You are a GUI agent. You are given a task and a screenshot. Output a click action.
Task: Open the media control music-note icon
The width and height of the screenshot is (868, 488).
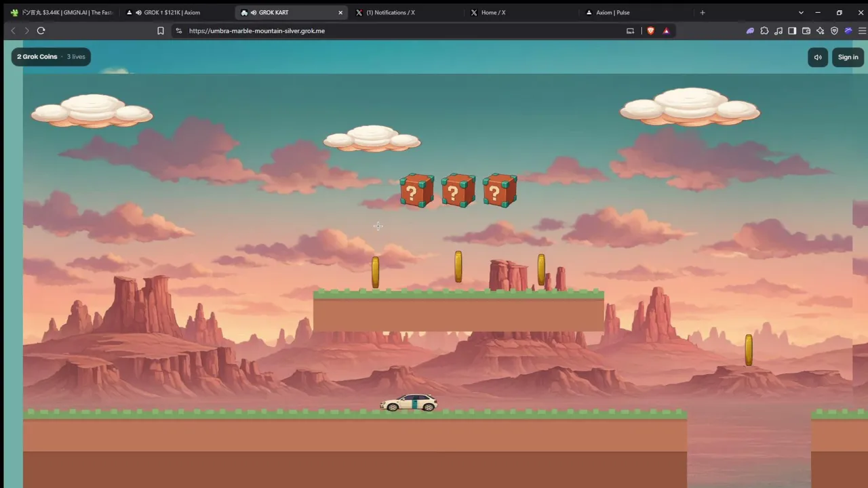pyautogui.click(x=778, y=30)
